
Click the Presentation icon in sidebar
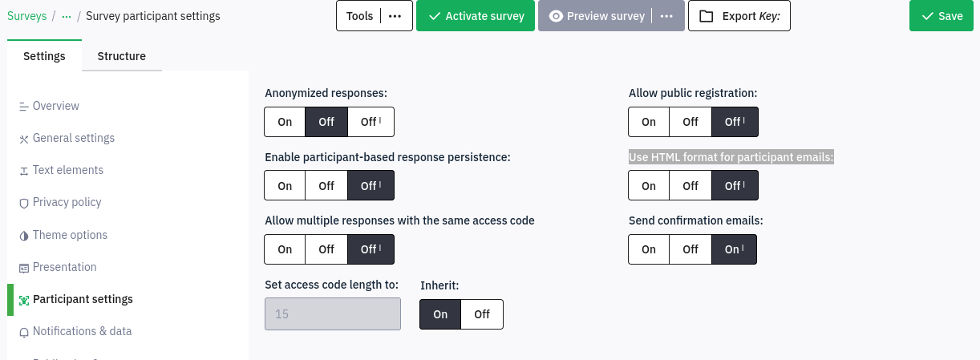24,268
